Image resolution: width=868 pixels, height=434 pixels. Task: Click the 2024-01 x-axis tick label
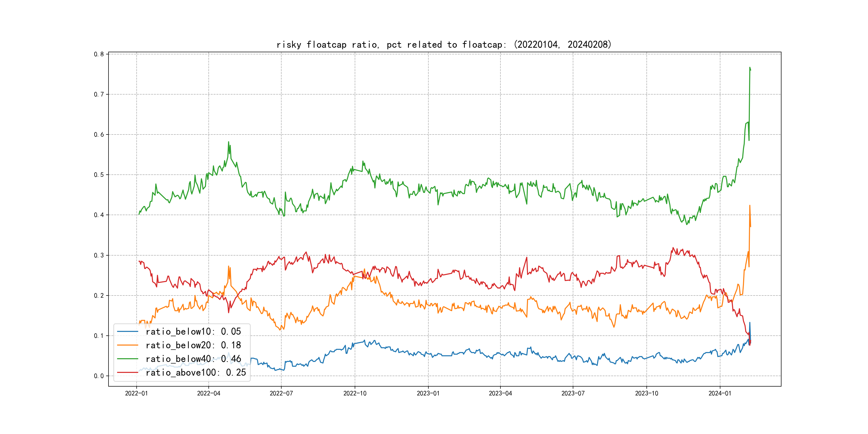(720, 393)
